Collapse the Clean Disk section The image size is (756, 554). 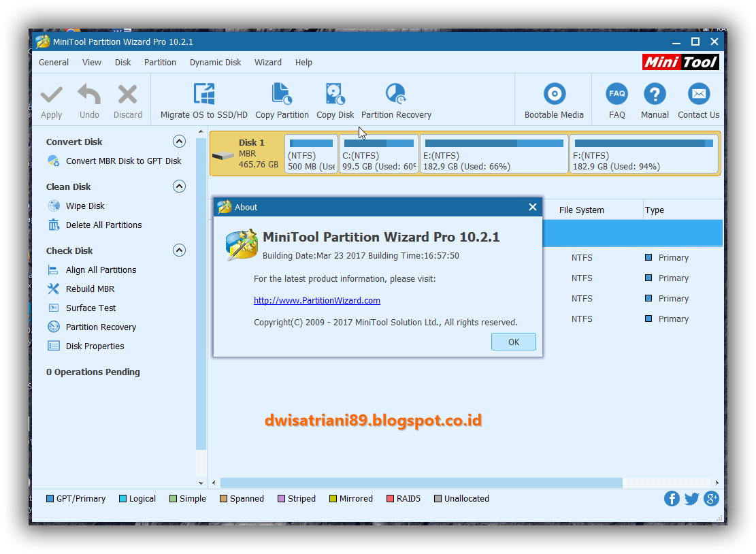pos(180,186)
